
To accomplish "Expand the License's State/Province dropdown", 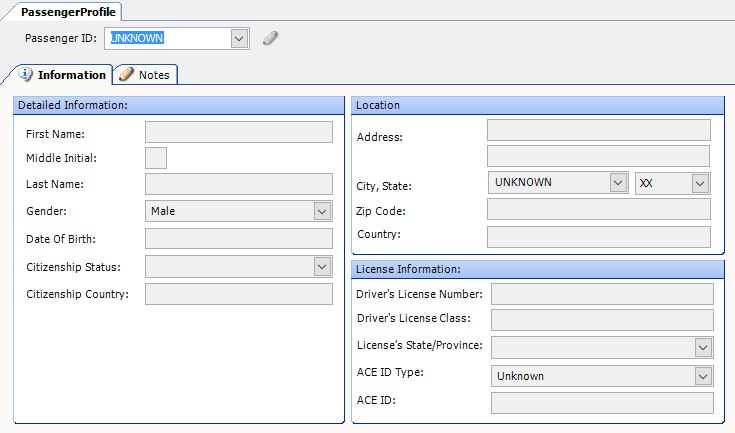I will [x=702, y=346].
